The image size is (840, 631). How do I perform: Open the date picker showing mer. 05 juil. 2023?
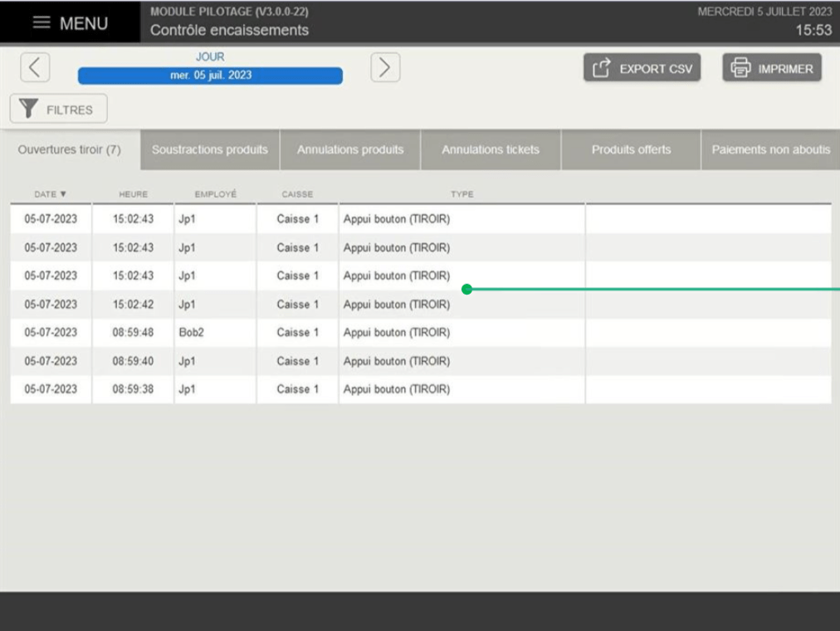(x=210, y=76)
